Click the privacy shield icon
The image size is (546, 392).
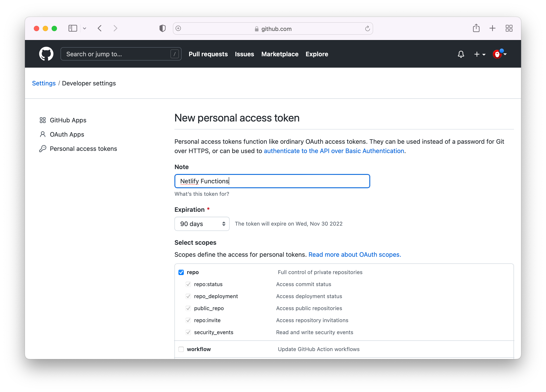162,28
